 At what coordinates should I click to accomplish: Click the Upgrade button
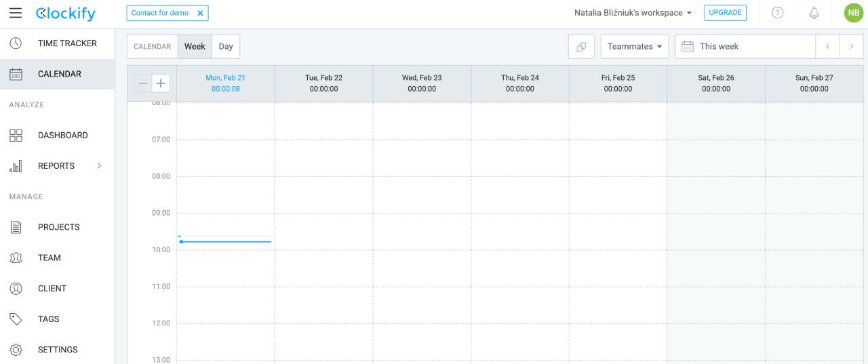[725, 13]
